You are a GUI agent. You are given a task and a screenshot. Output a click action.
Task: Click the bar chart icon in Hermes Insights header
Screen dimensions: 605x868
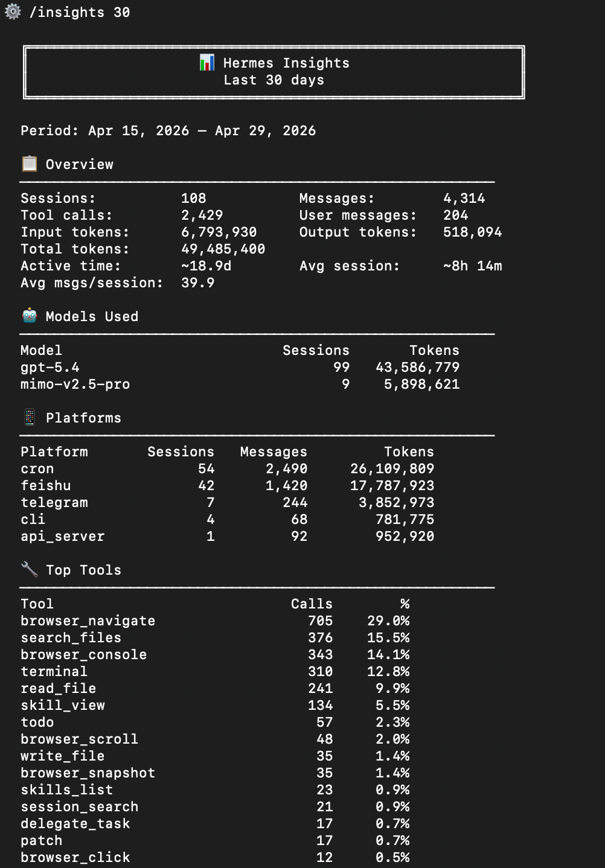pyautogui.click(x=206, y=62)
